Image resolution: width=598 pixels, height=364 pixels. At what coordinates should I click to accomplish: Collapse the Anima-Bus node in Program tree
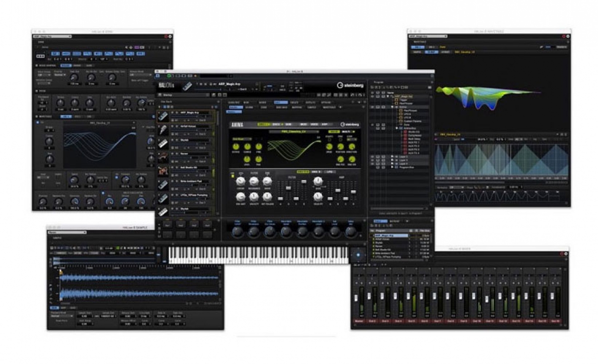(x=396, y=128)
